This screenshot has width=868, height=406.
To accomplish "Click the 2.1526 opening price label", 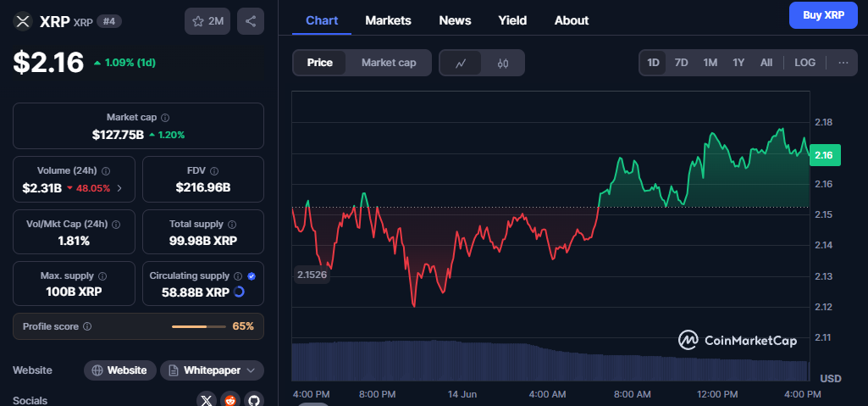I will click(x=312, y=274).
